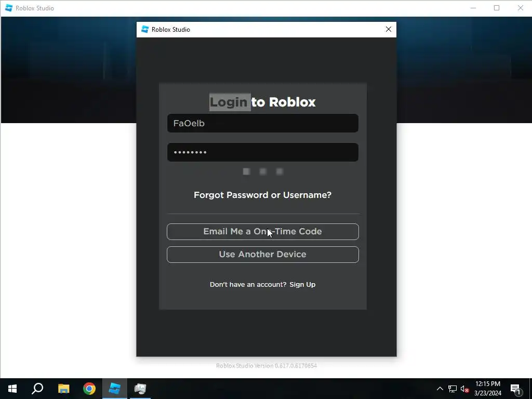The height and width of the screenshot is (399, 532).
Task: Close the main Roblox Studio window
Action: pyautogui.click(x=521, y=8)
